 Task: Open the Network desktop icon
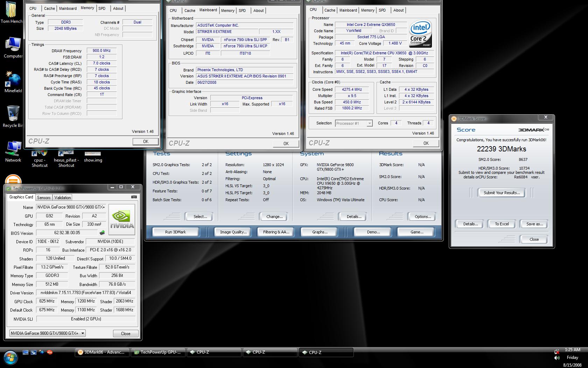13,151
